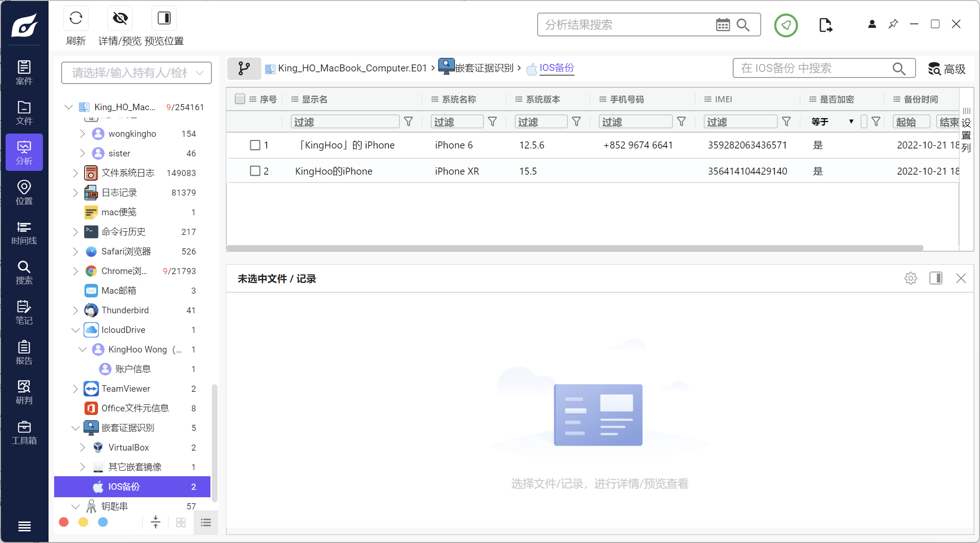The width and height of the screenshot is (980, 543).
Task: Toggle the select-all header checkbox
Action: click(240, 99)
